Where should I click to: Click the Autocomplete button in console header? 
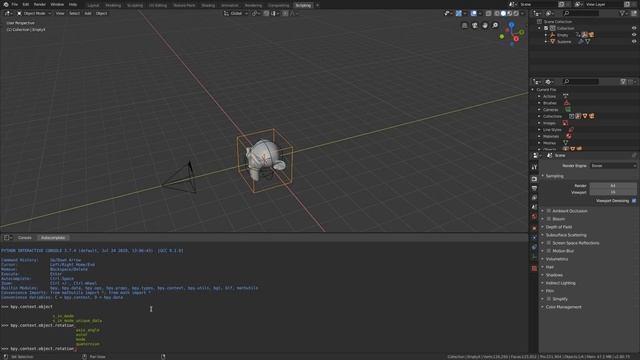pyautogui.click(x=53, y=238)
